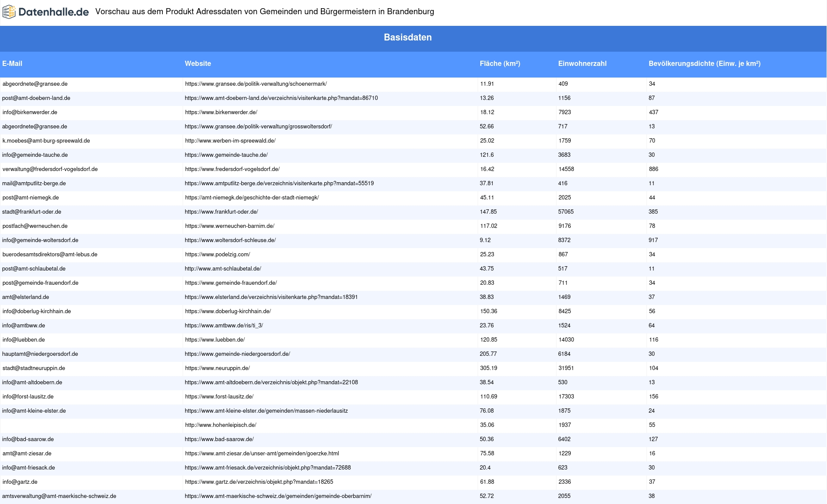Click the fredersdorf-vogelsdorf.de website URL
The image size is (827, 504).
click(x=232, y=169)
